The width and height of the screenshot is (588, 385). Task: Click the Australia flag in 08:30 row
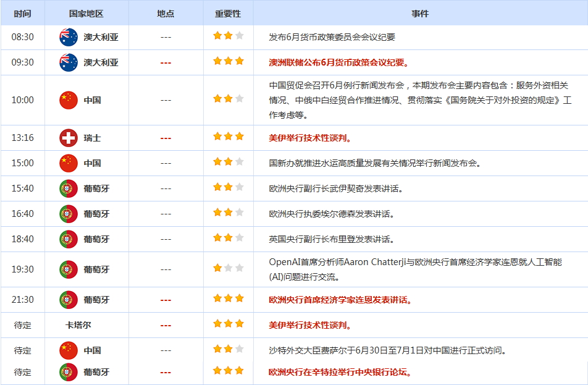point(69,37)
